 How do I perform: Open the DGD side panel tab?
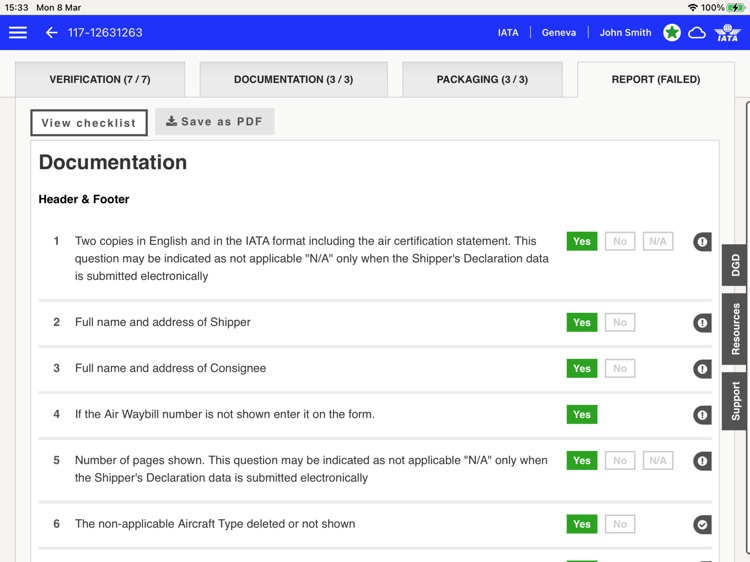(x=735, y=265)
